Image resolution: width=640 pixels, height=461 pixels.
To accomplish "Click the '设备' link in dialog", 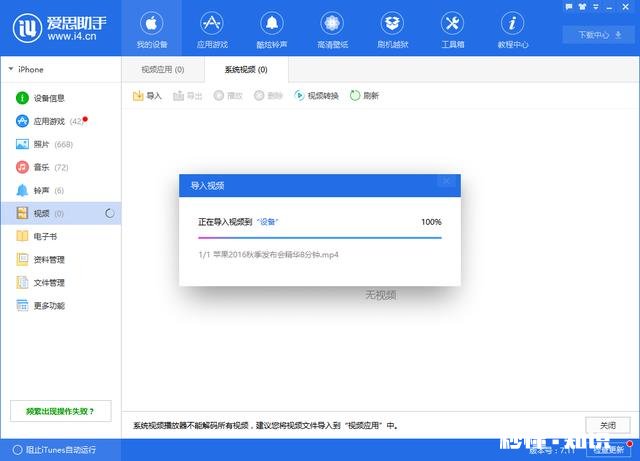I will (x=268, y=222).
